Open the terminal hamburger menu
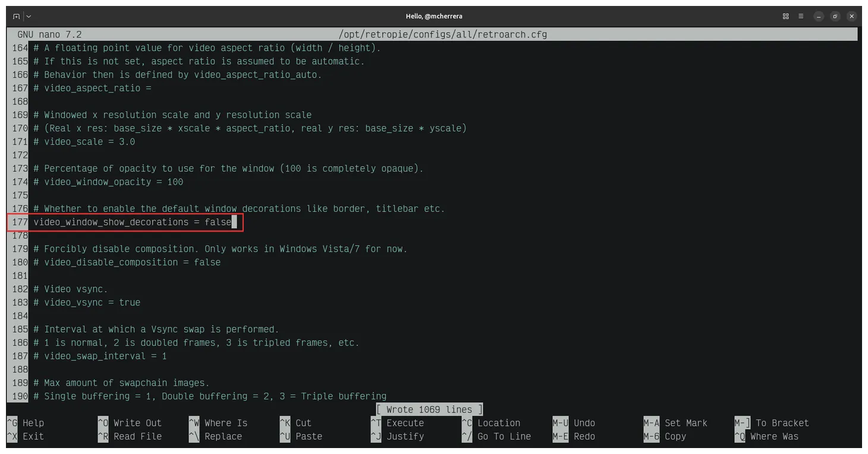Viewport: 868px width, 454px height. point(802,16)
